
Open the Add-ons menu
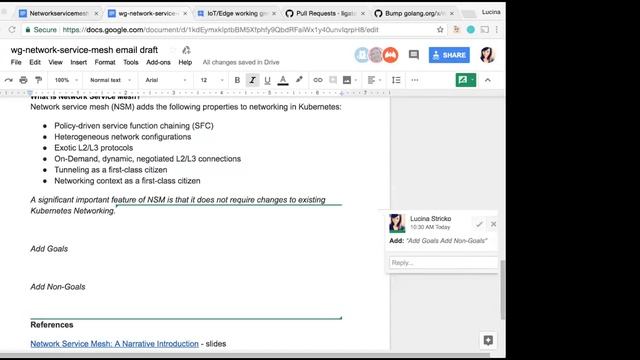(158, 62)
